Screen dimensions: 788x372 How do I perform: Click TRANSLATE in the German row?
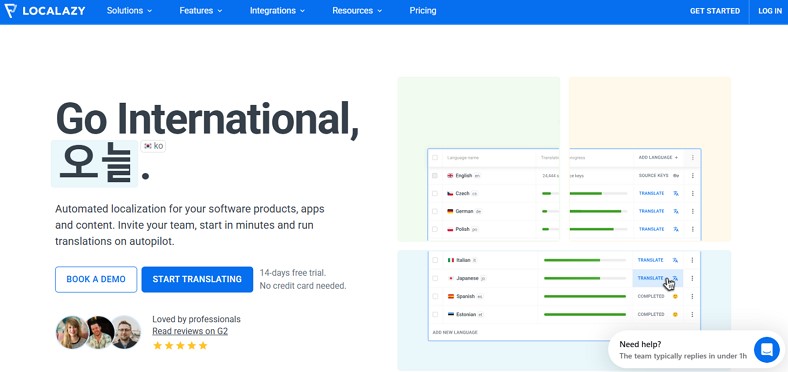651,211
